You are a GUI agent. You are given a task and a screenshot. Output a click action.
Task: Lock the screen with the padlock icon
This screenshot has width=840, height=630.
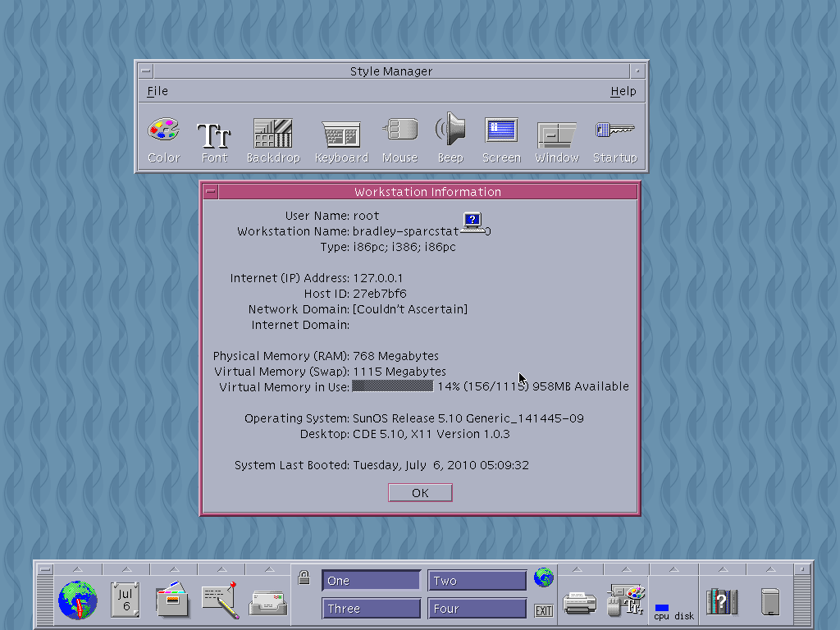pos(304,577)
